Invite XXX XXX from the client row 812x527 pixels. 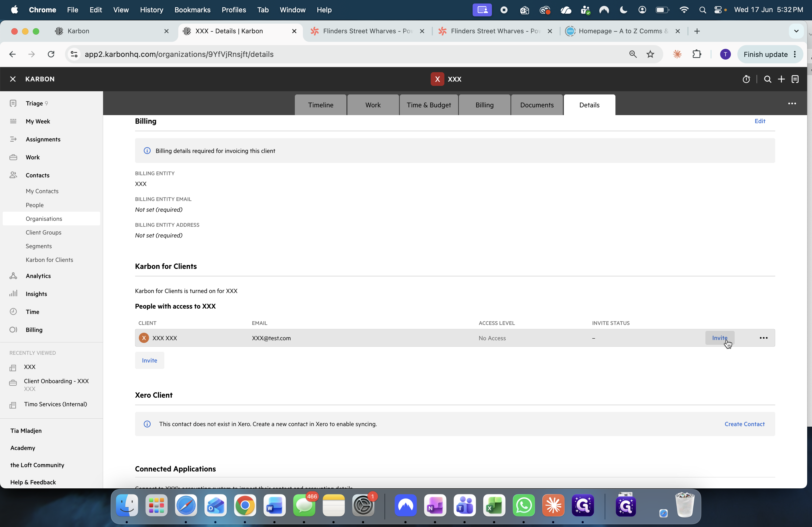click(x=720, y=338)
